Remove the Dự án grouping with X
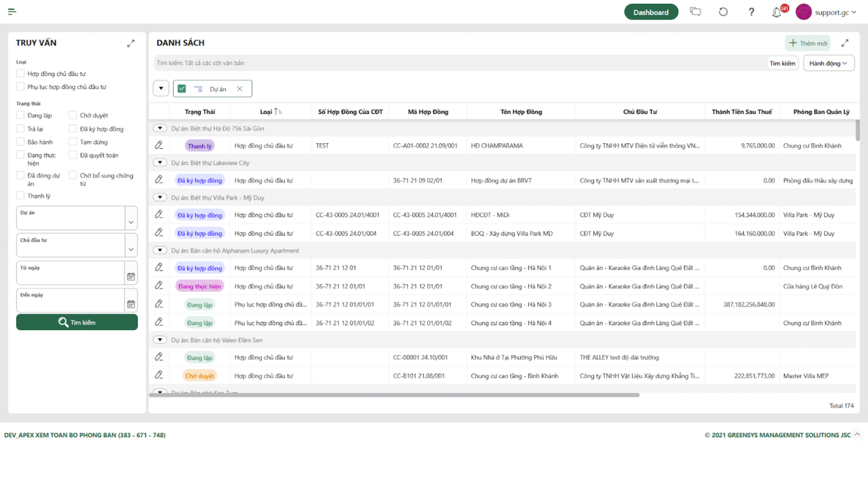The width and height of the screenshot is (868, 488). [x=240, y=89]
